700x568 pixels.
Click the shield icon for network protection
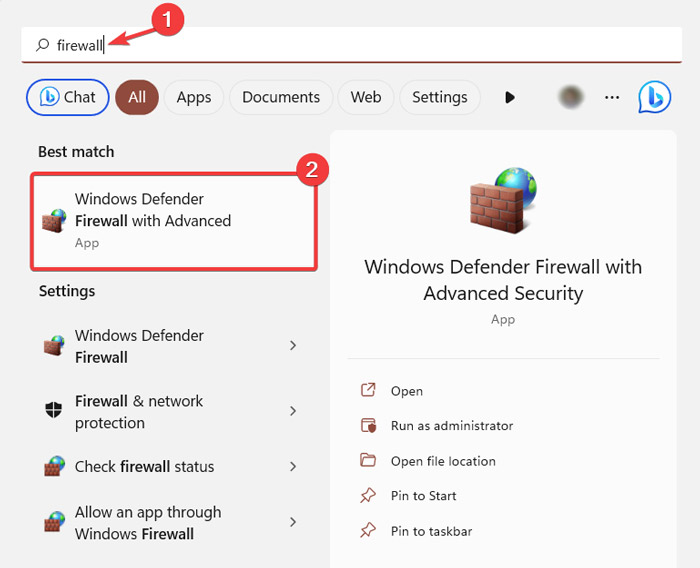(54, 409)
